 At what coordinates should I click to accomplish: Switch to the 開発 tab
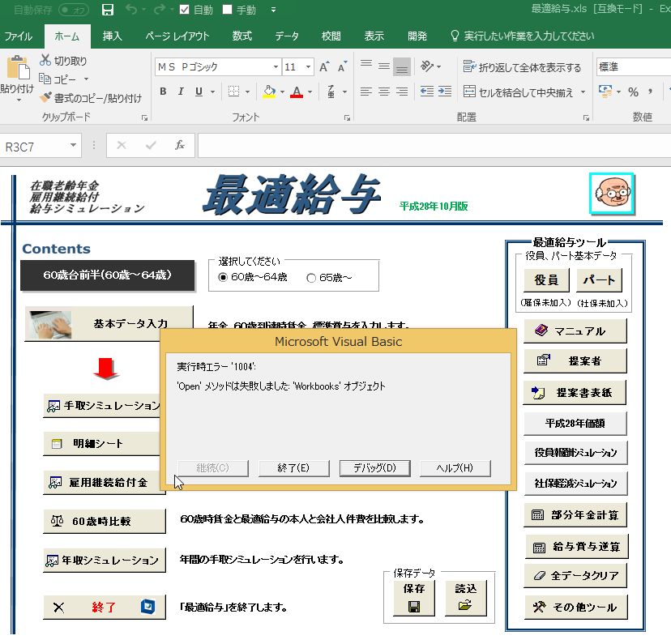[417, 36]
